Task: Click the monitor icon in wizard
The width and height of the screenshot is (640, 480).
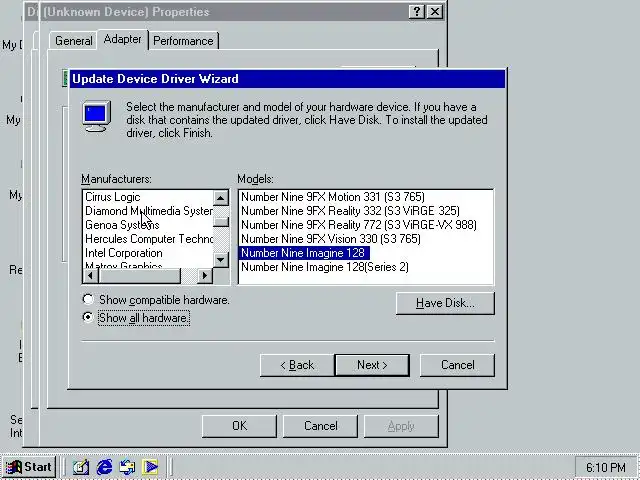Action: (96, 116)
